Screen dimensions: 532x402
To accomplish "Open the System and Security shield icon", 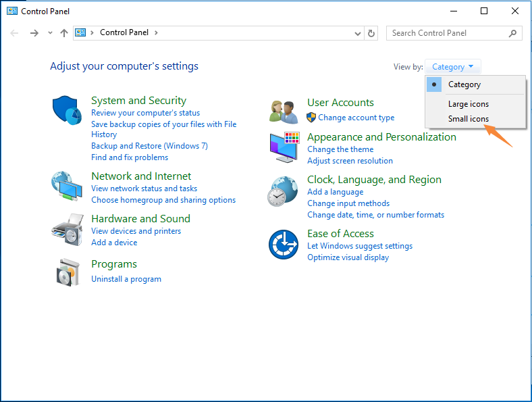I will pos(67,110).
